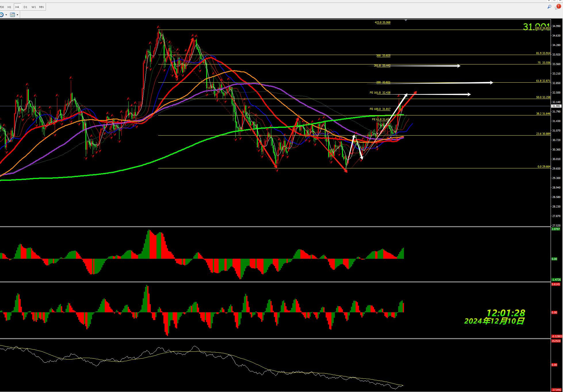Viewport: 563px width, 392px height.
Task: Open chat notifications with red badge
Action: coord(558,7)
